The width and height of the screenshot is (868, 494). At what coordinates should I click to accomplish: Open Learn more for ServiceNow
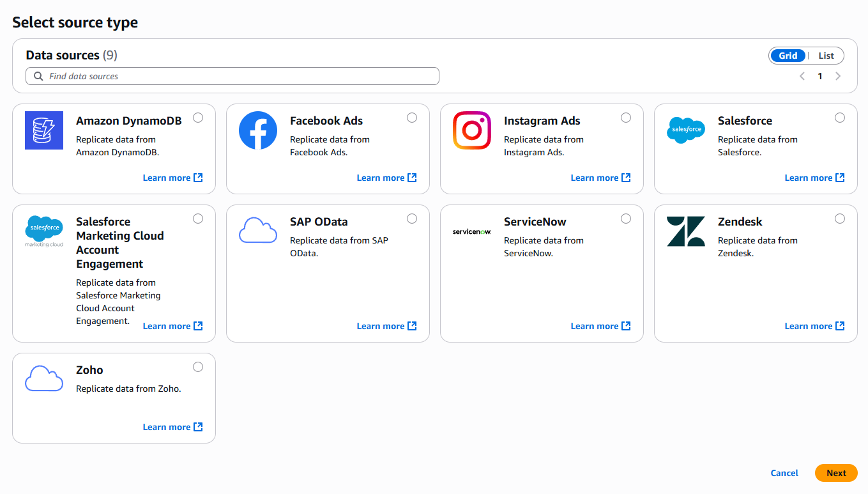(x=600, y=326)
